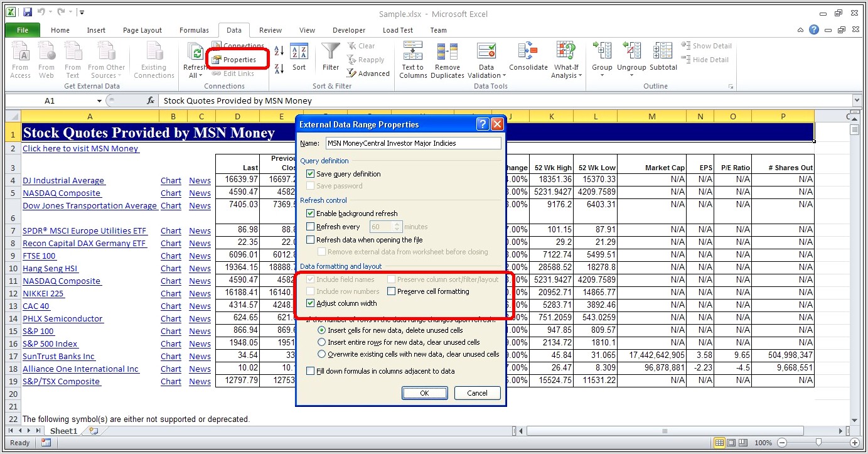Screen dimensions: 868x454
Task: Open Chart link for FTSE 100
Action: click(171, 256)
